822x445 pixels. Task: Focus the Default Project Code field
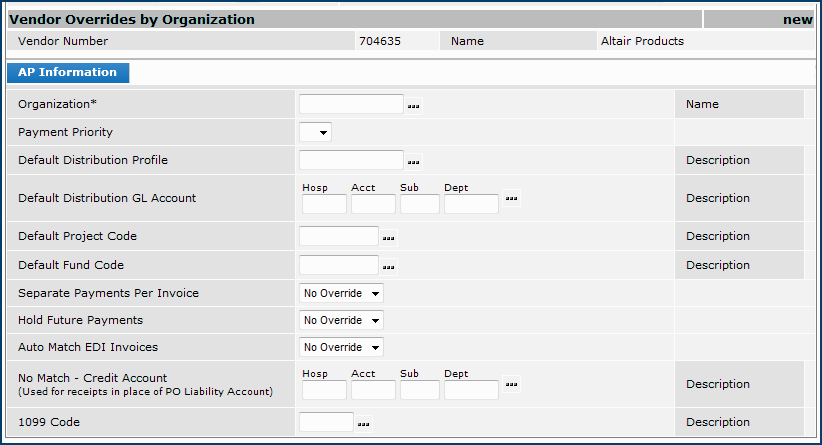tap(339, 236)
